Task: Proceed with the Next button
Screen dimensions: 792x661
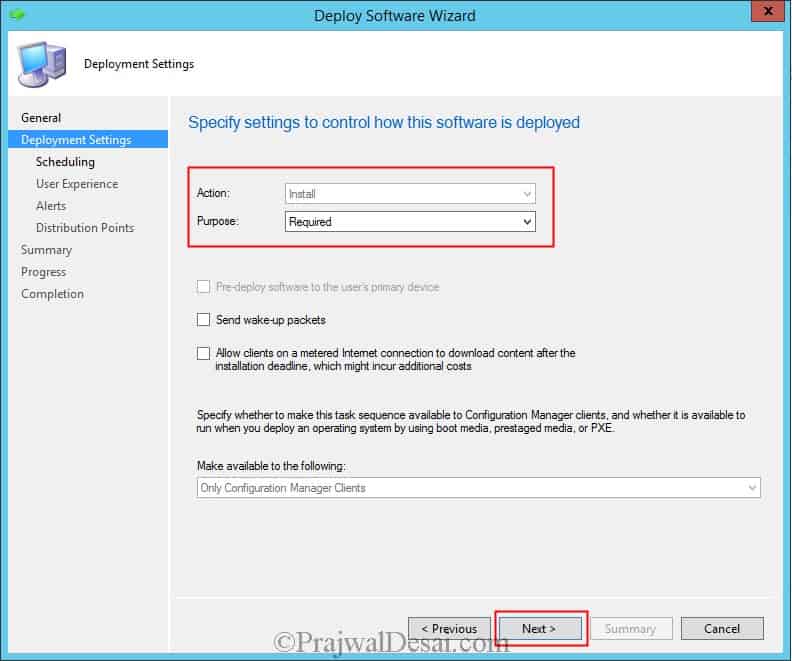Action: click(540, 629)
